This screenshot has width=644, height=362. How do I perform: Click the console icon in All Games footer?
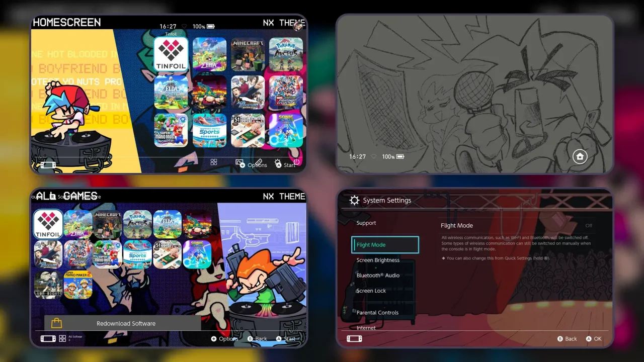pos(48,338)
